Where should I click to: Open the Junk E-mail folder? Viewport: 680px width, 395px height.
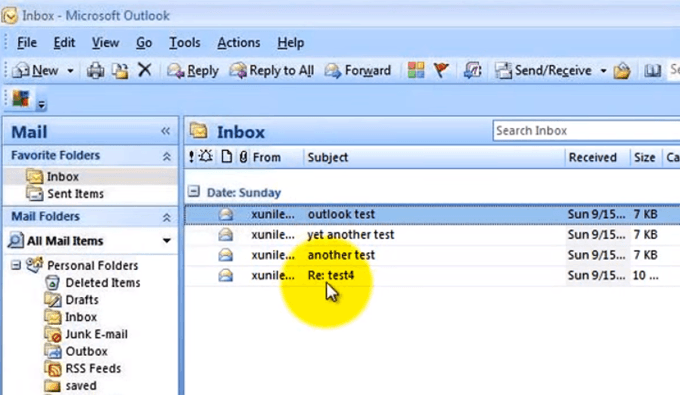click(96, 334)
